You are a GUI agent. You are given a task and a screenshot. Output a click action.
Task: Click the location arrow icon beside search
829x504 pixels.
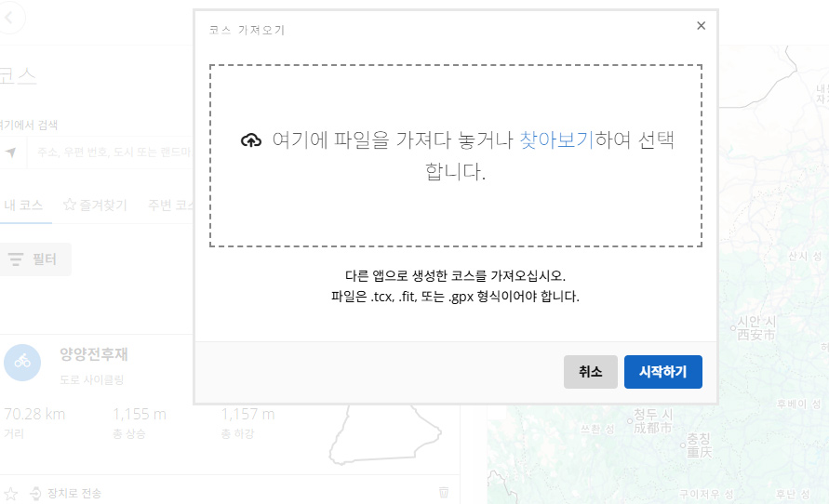pyautogui.click(x=10, y=153)
